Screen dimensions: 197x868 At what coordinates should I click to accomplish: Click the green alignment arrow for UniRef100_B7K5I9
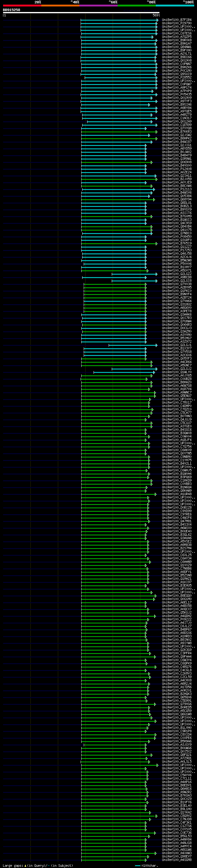pos(119,244)
